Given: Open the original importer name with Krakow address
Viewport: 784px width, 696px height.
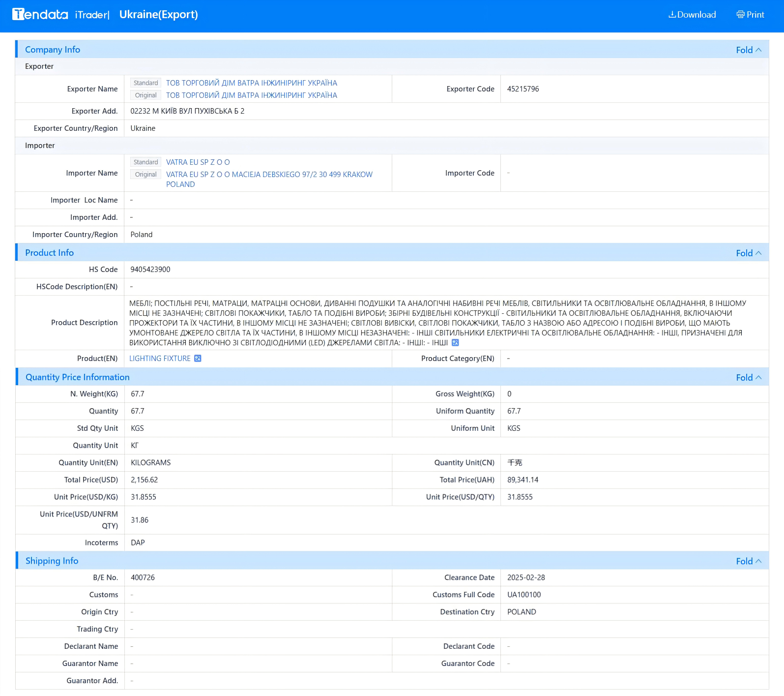Looking at the screenshot, I should tap(269, 180).
